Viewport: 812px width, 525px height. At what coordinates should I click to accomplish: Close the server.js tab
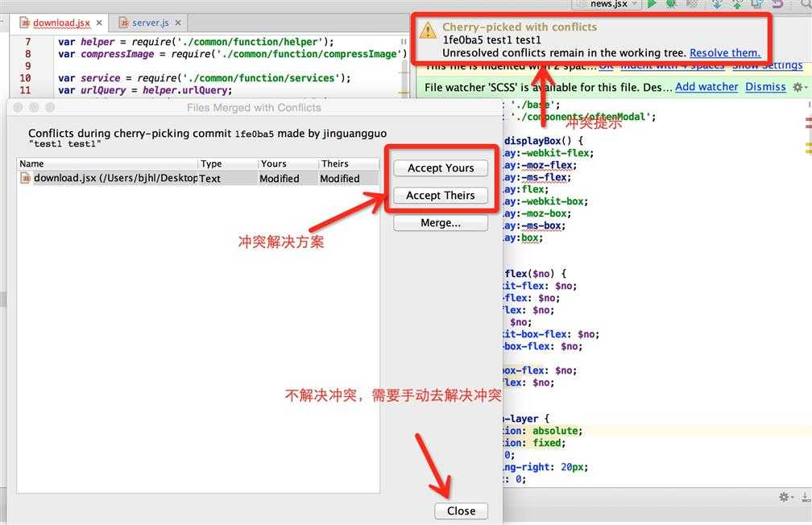click(177, 23)
